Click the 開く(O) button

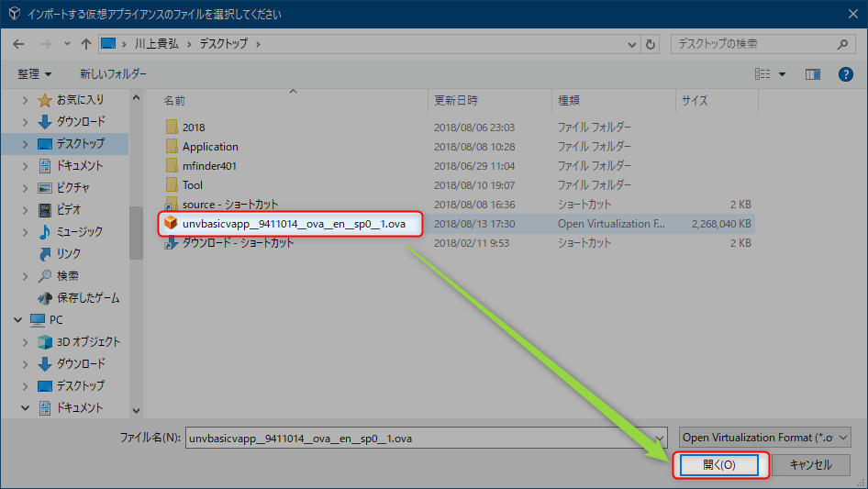tap(719, 464)
